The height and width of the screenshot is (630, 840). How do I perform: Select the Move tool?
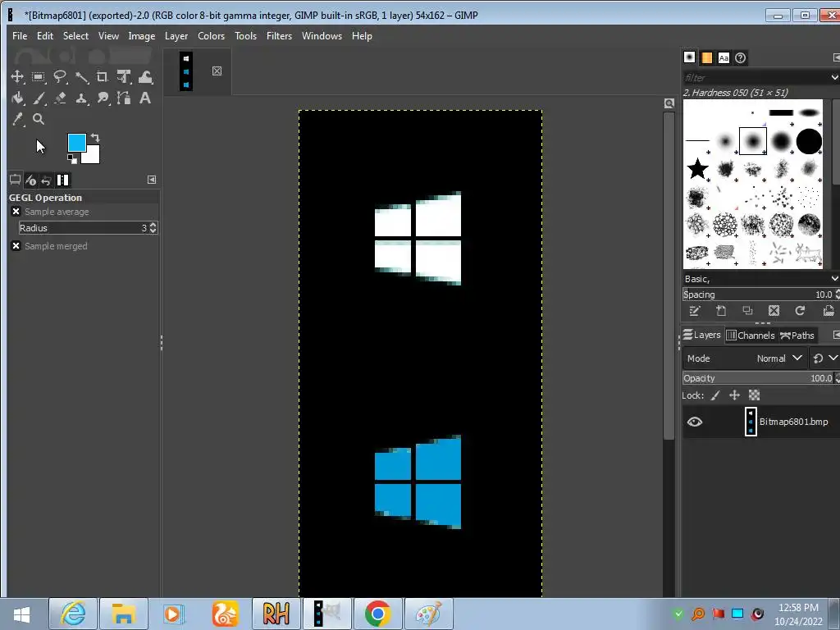pos(17,77)
